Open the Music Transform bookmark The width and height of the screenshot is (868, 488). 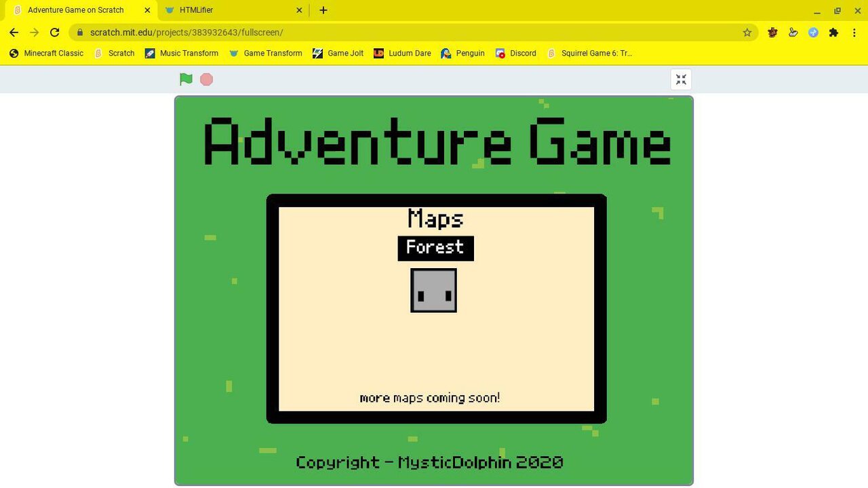[182, 53]
